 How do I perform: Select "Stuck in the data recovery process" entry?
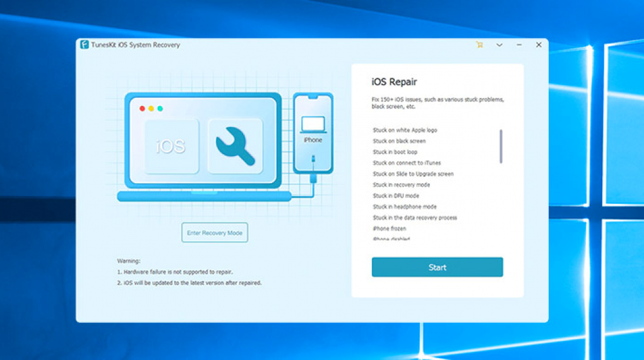coord(415,217)
